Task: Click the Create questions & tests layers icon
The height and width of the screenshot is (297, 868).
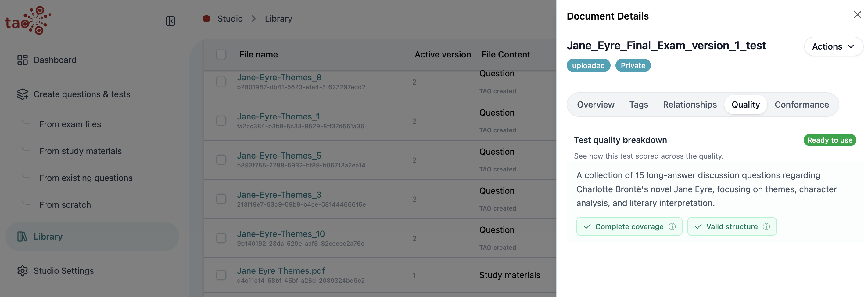Action: click(x=22, y=94)
